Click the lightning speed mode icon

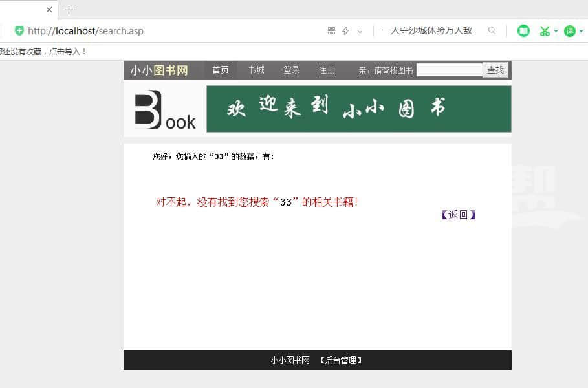(345, 30)
